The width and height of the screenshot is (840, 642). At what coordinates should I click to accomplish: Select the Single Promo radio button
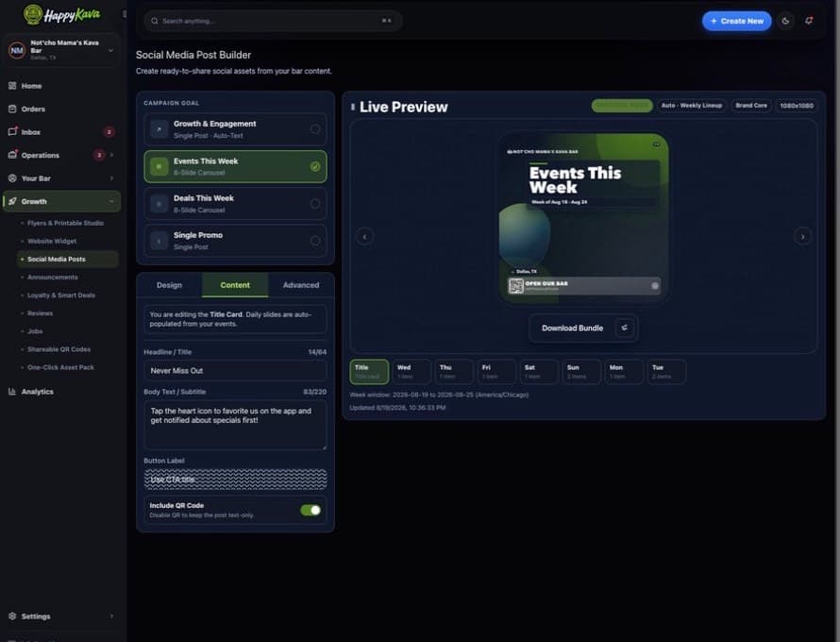point(315,241)
